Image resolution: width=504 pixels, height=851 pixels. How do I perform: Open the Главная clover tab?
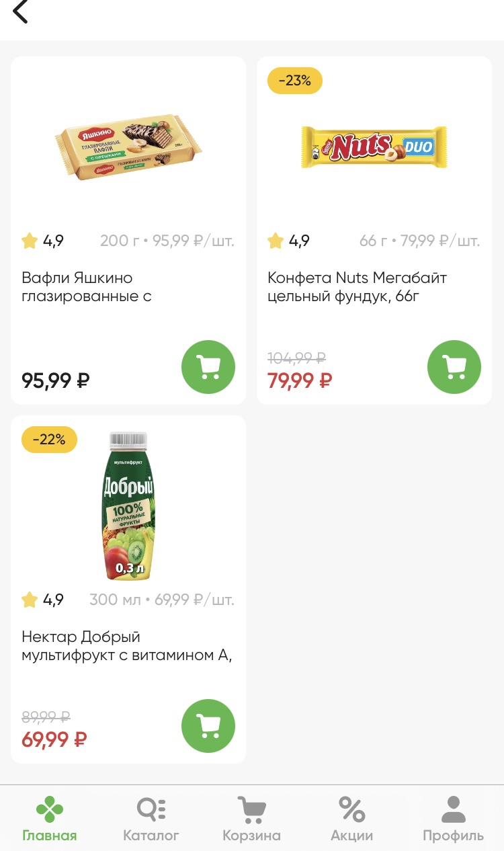(x=50, y=819)
